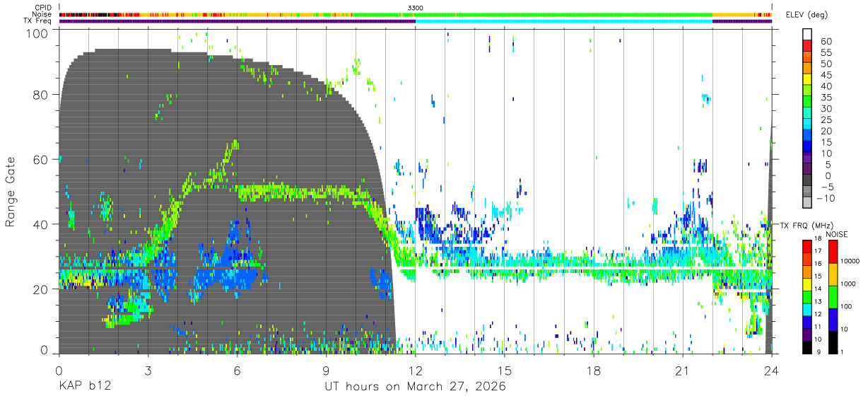Click the y-axis range gate label 100

(36, 32)
